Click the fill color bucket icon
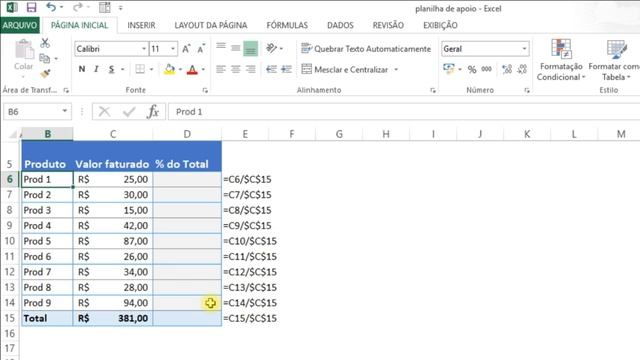 pos(169,69)
